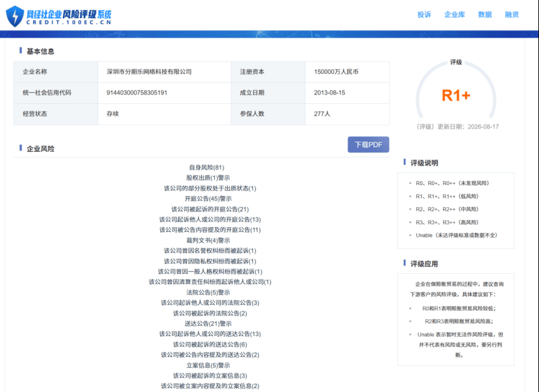Open the 融资 navigation link
The image size is (539, 392).
[x=512, y=14]
